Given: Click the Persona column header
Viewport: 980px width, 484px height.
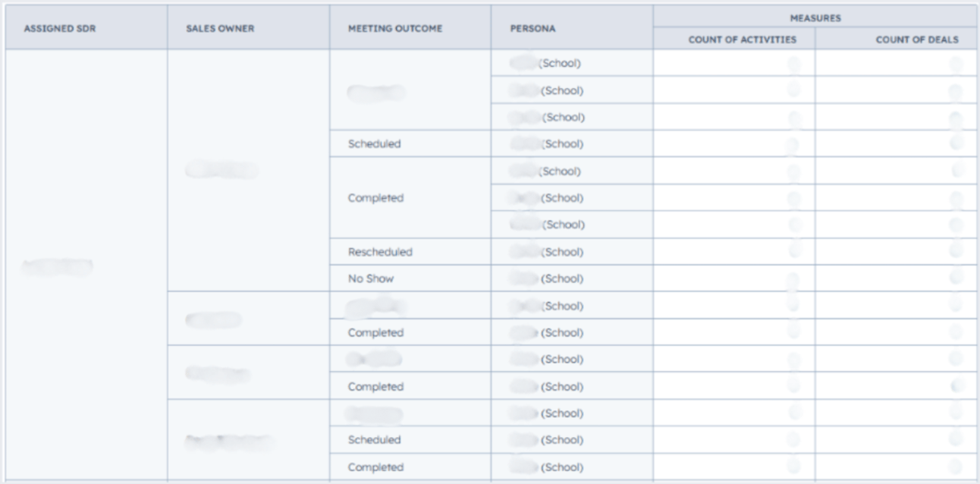Looking at the screenshot, I should pyautogui.click(x=533, y=29).
